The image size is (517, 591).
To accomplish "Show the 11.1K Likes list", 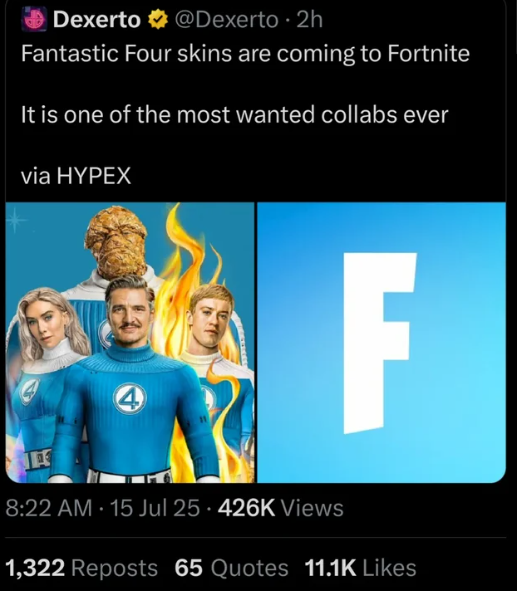I will coord(360,568).
